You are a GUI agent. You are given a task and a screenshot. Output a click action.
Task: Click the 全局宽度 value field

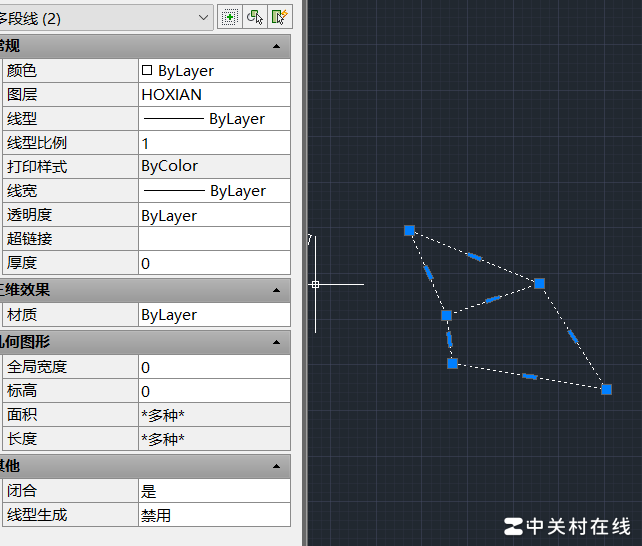(214, 367)
